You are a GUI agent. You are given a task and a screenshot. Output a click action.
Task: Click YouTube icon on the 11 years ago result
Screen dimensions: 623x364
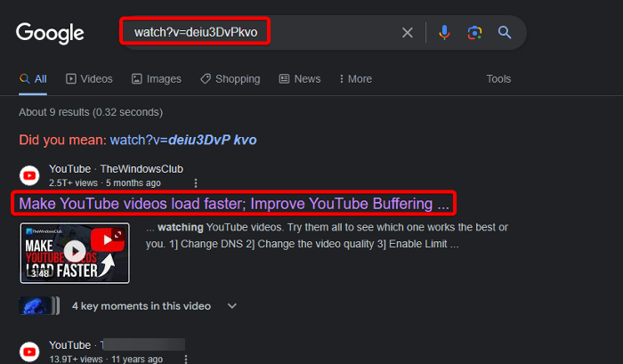[x=29, y=352]
